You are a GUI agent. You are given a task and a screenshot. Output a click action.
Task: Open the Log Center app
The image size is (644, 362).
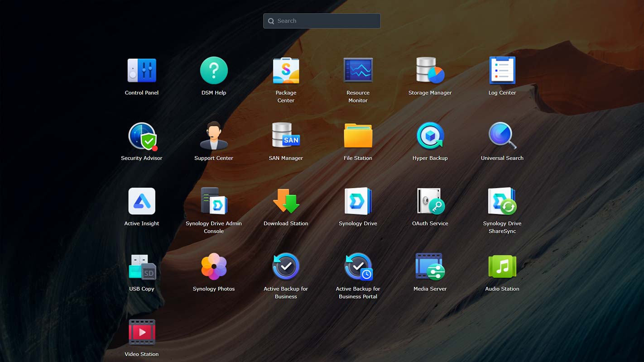502,71
